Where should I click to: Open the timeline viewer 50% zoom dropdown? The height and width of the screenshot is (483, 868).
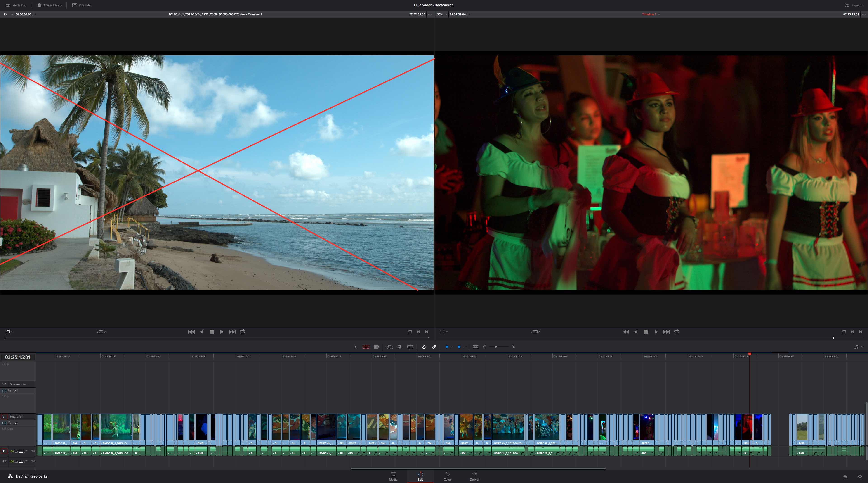coord(442,14)
